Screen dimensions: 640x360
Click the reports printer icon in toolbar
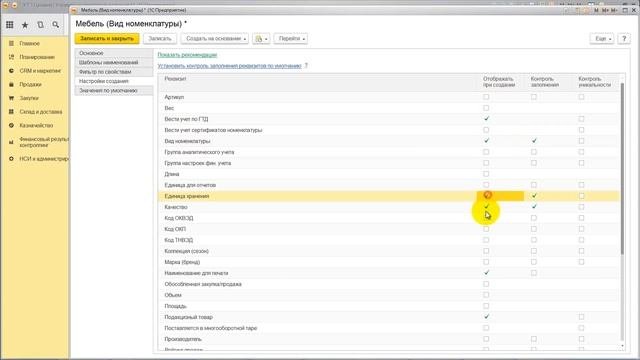tap(259, 39)
